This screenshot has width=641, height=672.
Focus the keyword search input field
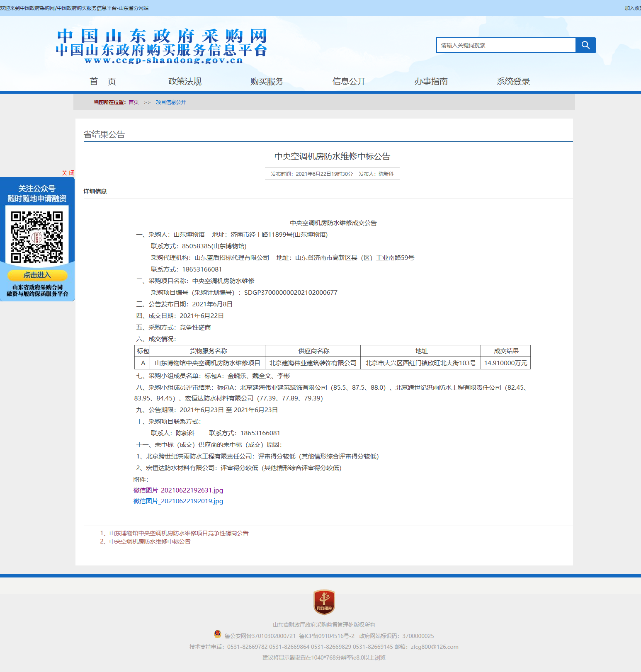tap(506, 45)
